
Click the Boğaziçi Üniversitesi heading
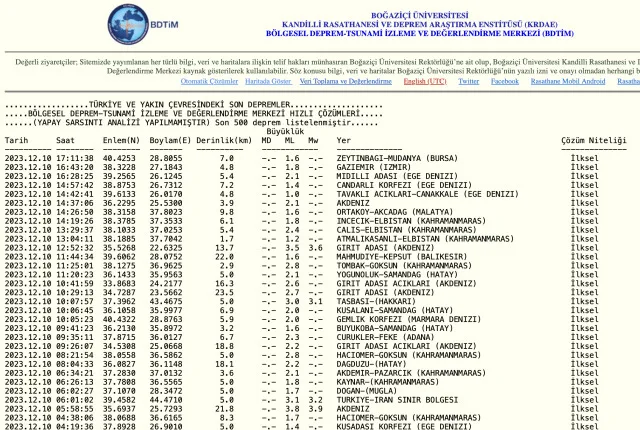click(420, 16)
